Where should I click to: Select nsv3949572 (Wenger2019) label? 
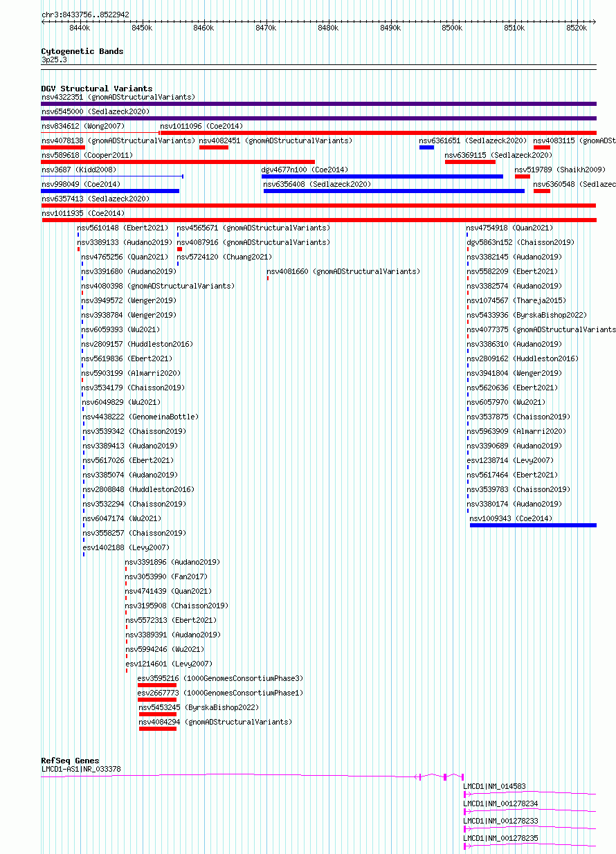[129, 300]
